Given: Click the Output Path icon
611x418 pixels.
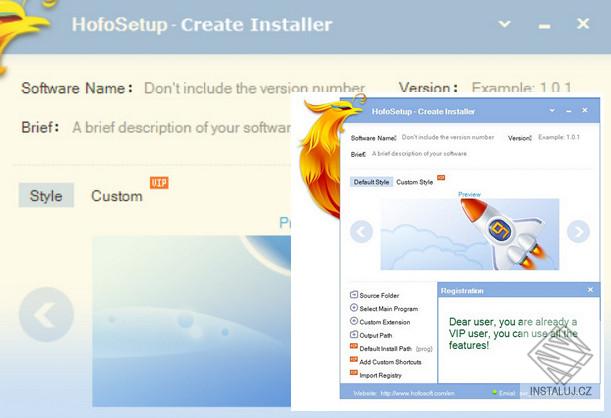Looking at the screenshot, I should click(x=354, y=334).
